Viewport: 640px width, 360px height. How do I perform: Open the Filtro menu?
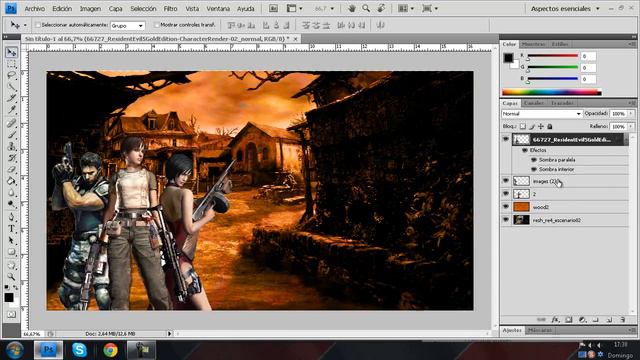coord(170,8)
